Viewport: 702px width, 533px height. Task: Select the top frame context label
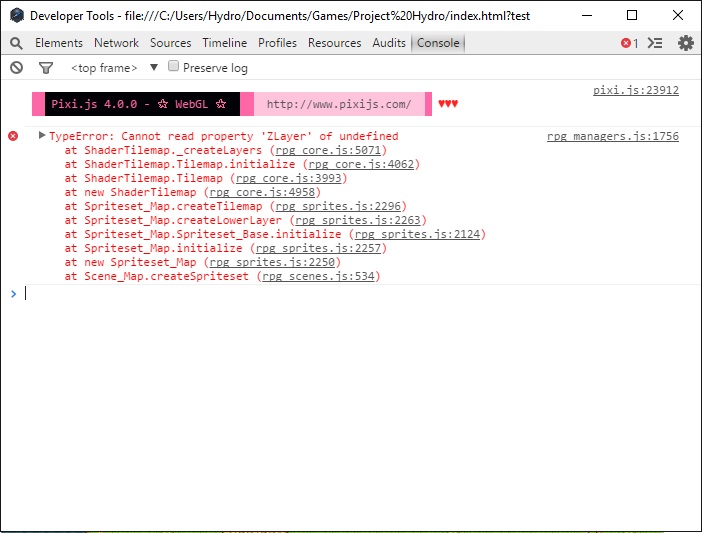pos(104,68)
